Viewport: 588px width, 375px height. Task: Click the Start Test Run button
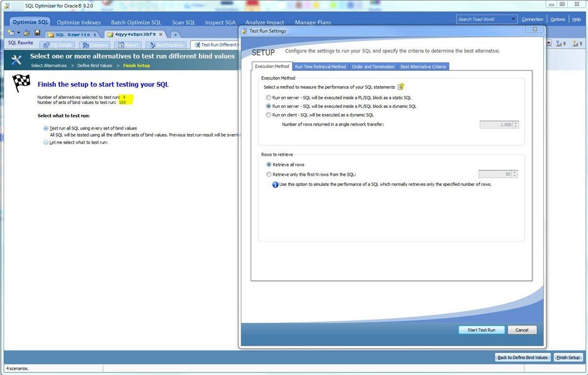tap(482, 330)
